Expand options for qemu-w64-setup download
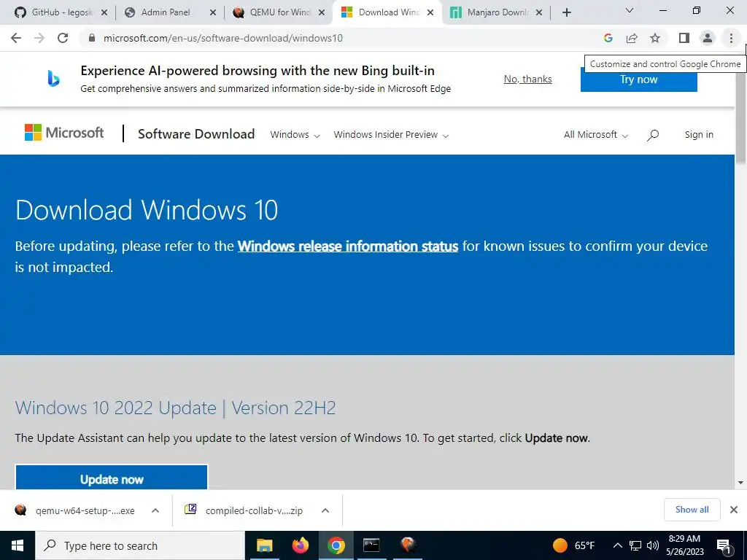747x560 pixels. (155, 510)
